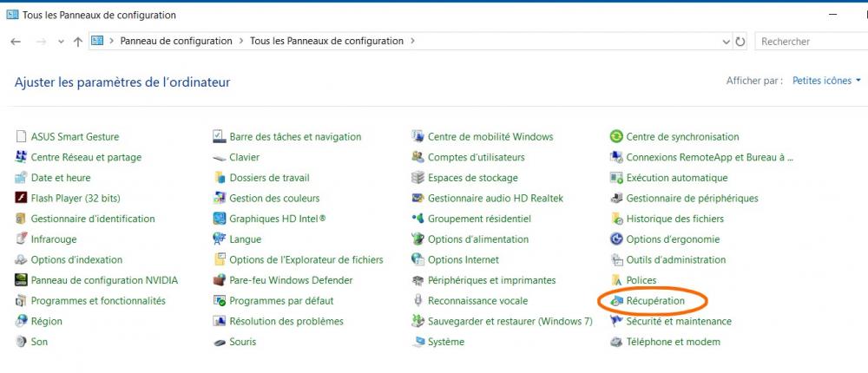Click the Groupement résidentiel link
Viewport: 868px width, 373px height.
(479, 219)
